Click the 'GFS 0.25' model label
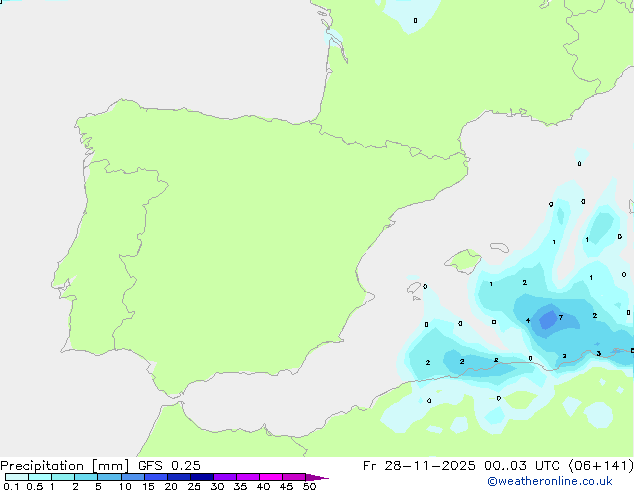The height and width of the screenshot is (490, 634). click(169, 466)
